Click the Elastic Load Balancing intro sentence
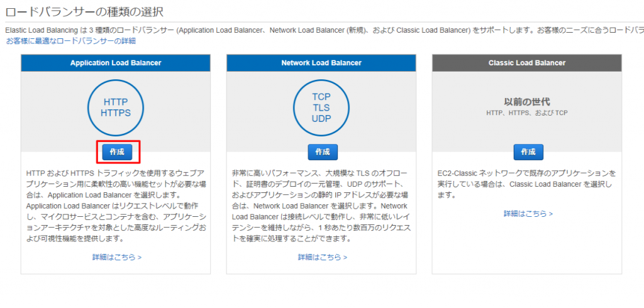The image size is (644, 308). tap(325, 31)
